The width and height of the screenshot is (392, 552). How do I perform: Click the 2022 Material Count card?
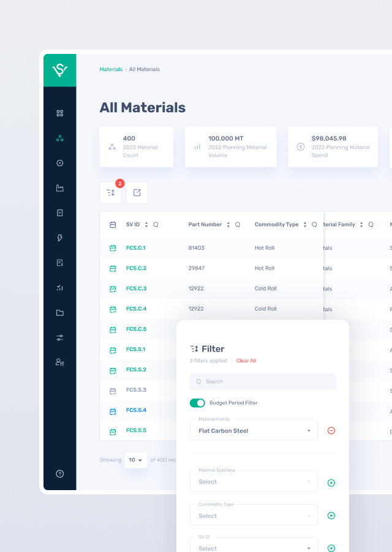pos(137,146)
